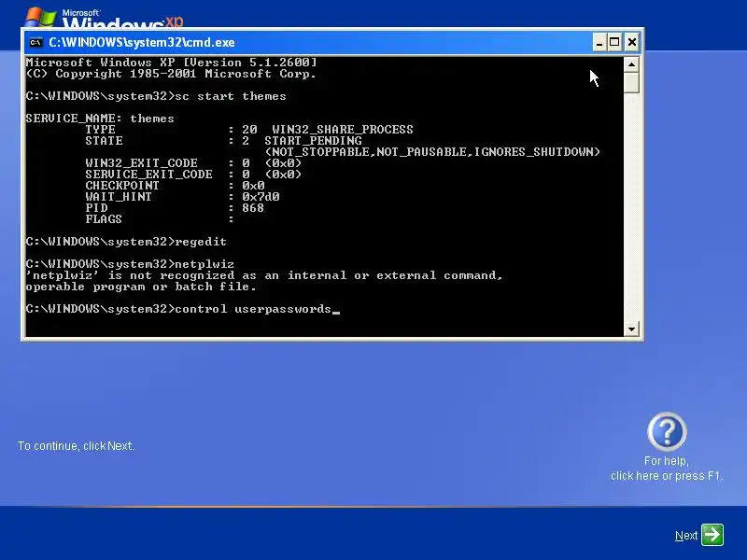
Task: Click the 'START_PENDING' state value
Action: pyautogui.click(x=313, y=141)
